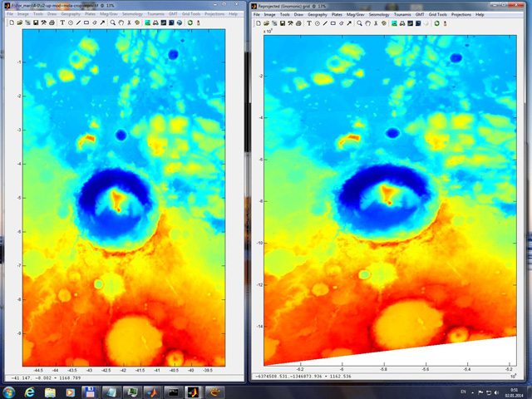The image size is (532, 399).
Task: Click MATLAB icon in taskbar
Action: [153, 392]
